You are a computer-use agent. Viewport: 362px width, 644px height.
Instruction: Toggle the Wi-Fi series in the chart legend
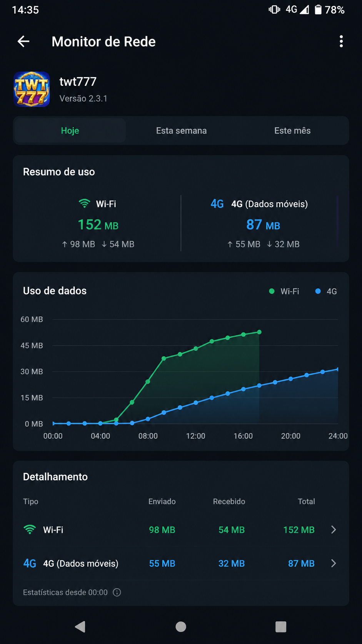pos(284,291)
